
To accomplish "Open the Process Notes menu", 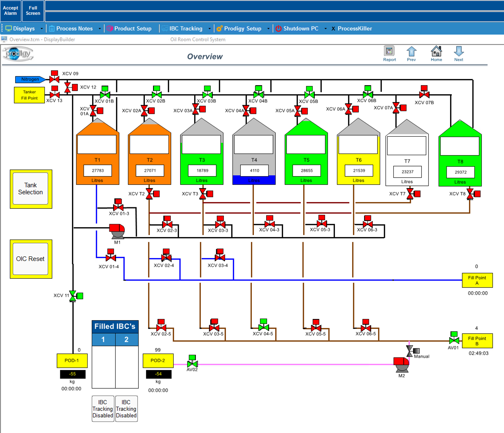I will [x=71, y=29].
